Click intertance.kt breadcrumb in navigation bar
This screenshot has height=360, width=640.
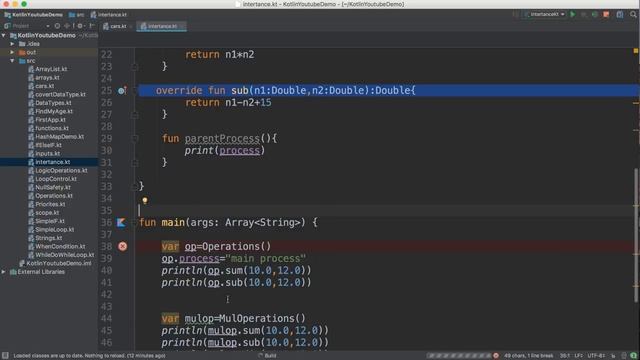[109, 15]
